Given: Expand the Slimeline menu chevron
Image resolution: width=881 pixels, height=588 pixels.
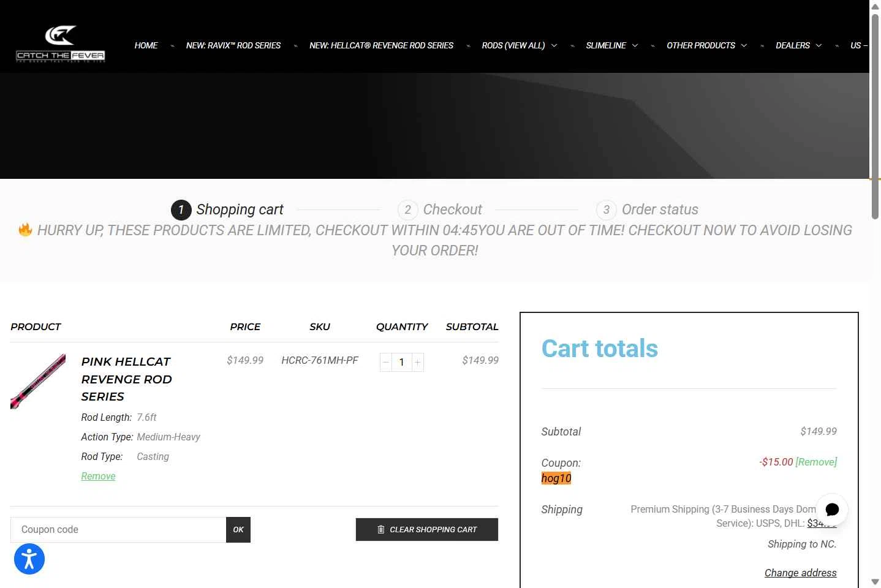Looking at the screenshot, I should pos(635,45).
